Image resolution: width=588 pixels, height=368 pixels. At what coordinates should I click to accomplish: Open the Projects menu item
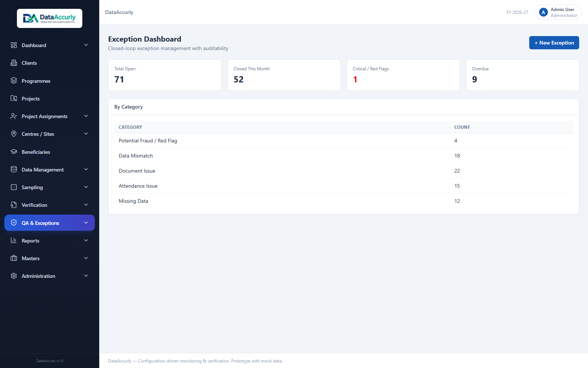coord(50,98)
